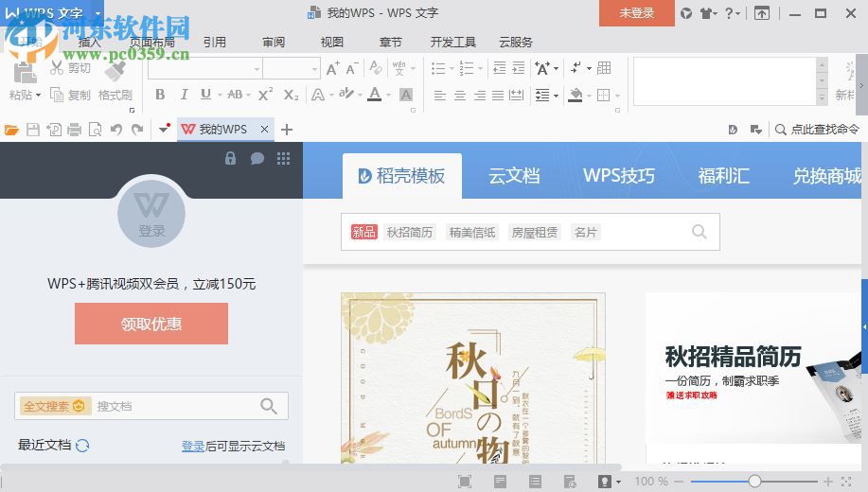Screen dimensions: 868x492
Task: Click the Bold formatting icon
Action: [x=160, y=95]
